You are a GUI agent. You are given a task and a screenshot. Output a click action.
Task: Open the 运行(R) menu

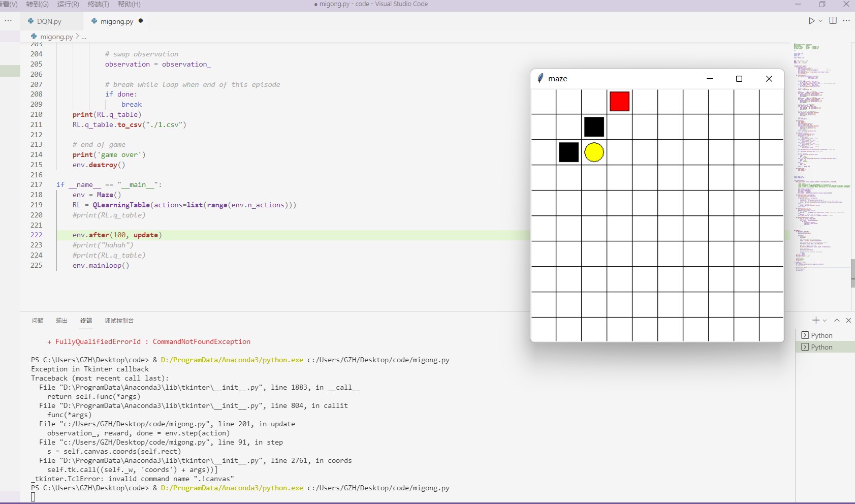click(68, 4)
